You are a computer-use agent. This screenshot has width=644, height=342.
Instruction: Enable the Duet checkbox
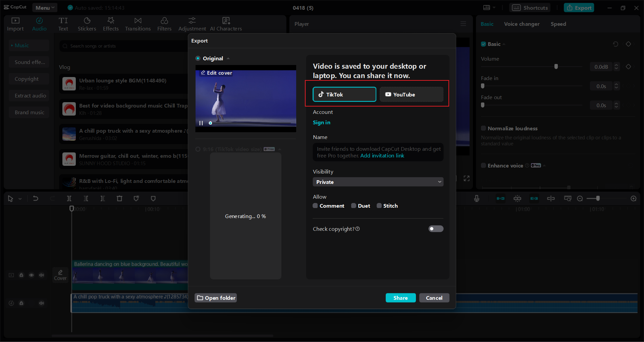[354, 206]
